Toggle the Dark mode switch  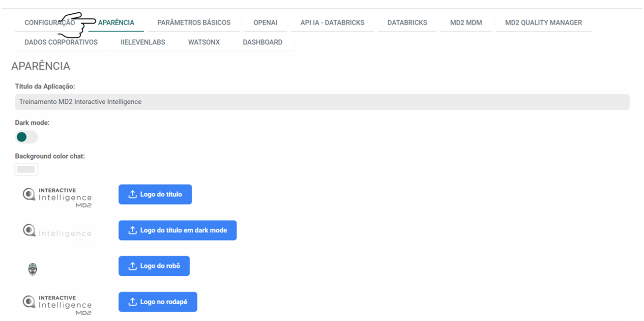point(26,137)
